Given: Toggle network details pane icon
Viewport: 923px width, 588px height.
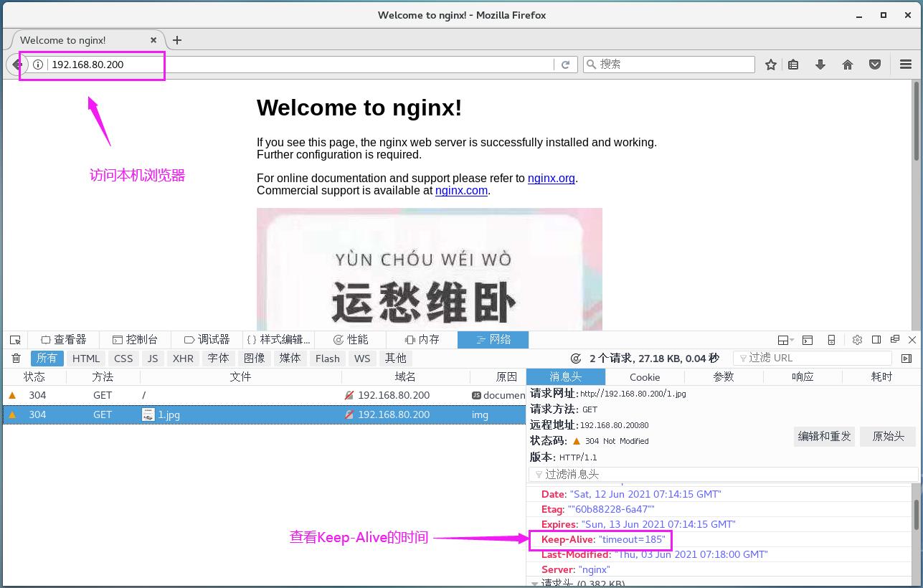Looking at the screenshot, I should (907, 358).
